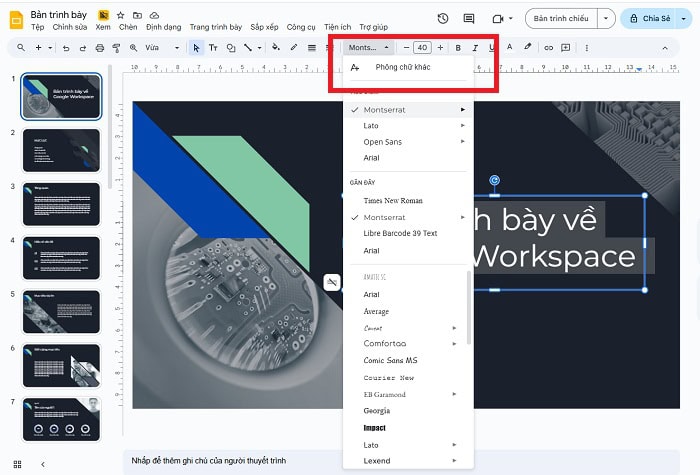Toggle bold formatting
Viewport: 700px width, 475px height.
coord(458,47)
